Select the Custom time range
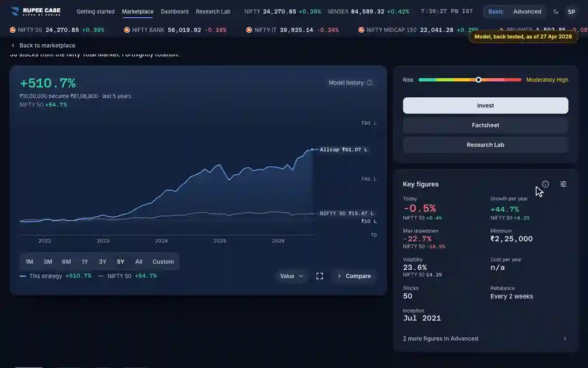The width and height of the screenshot is (588, 368). point(163,262)
